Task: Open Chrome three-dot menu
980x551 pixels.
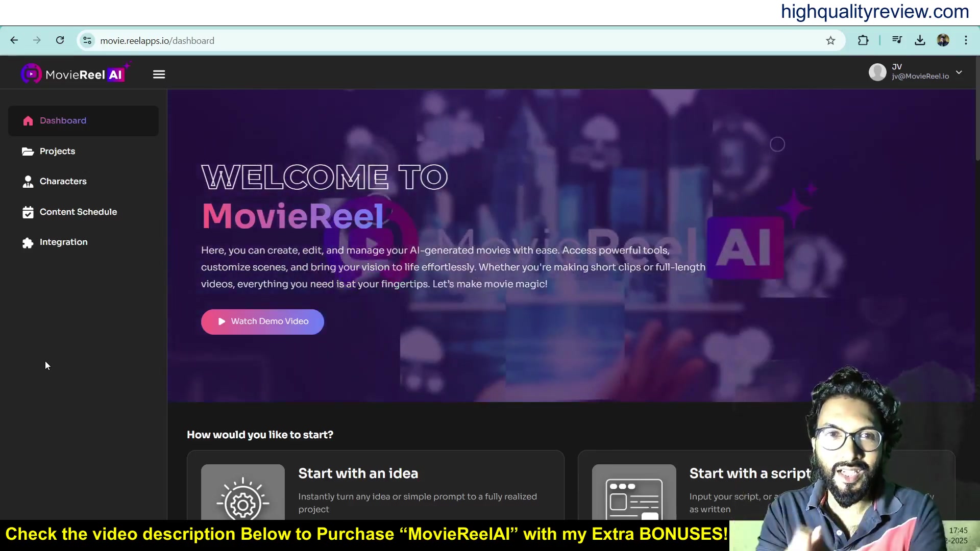Action: 966,40
